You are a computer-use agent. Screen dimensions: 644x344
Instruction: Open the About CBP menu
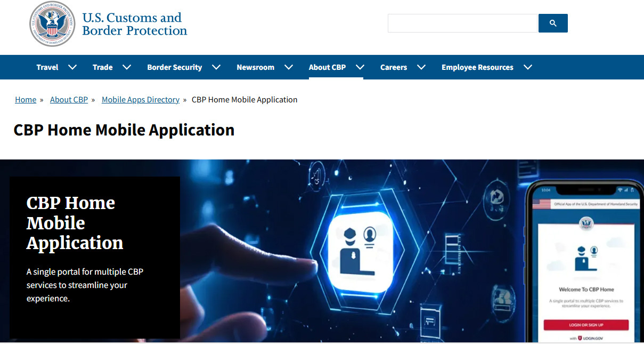click(327, 67)
